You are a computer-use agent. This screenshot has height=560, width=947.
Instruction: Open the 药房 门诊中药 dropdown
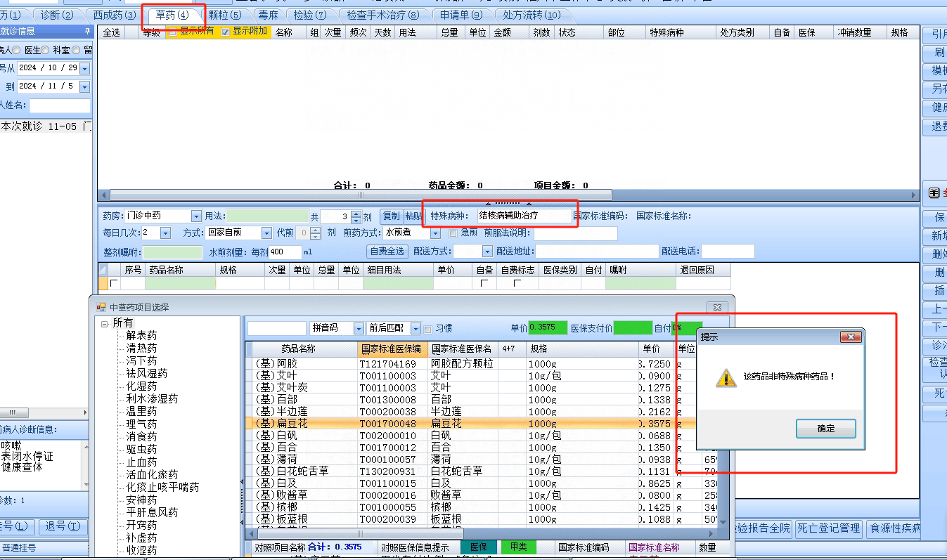pos(195,216)
